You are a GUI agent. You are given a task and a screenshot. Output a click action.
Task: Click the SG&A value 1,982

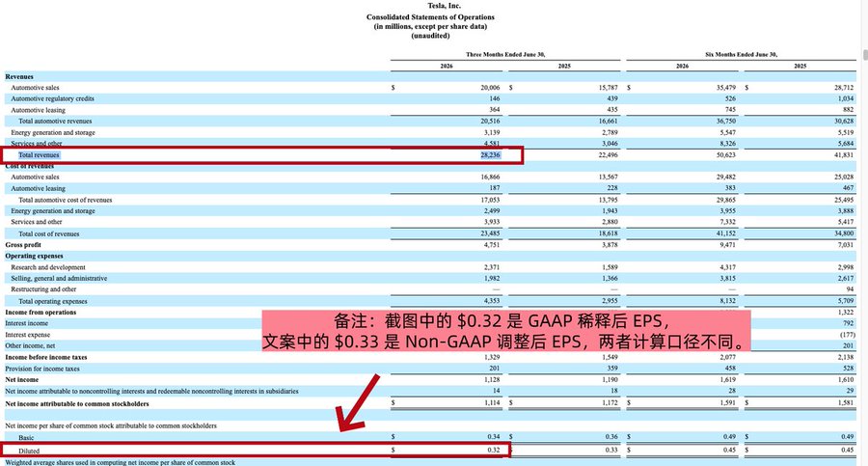click(492, 278)
